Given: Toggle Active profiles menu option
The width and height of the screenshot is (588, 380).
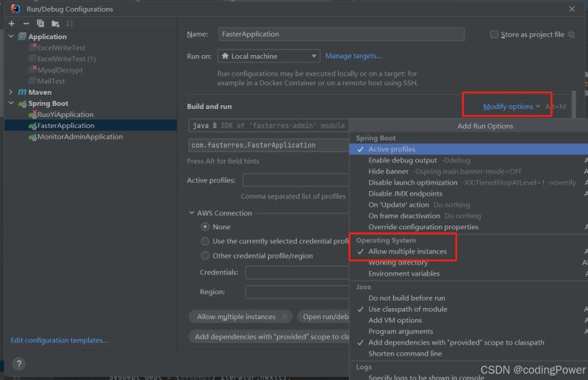Looking at the screenshot, I should 469,149.
